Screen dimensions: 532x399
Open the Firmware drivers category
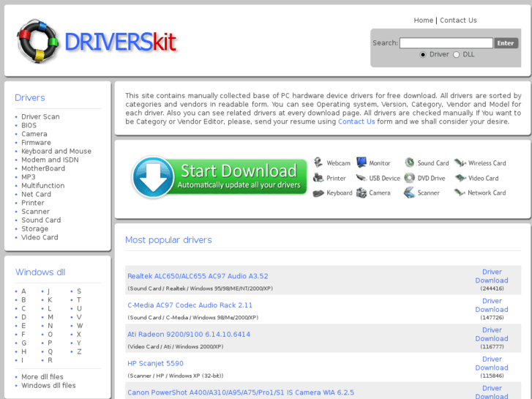pyautogui.click(x=36, y=143)
